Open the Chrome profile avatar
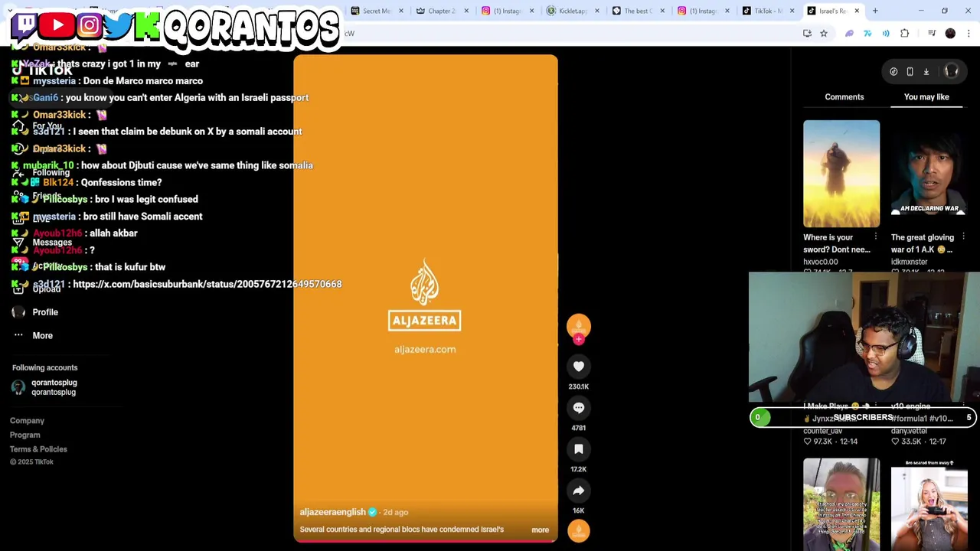This screenshot has width=980, height=551. [950, 34]
